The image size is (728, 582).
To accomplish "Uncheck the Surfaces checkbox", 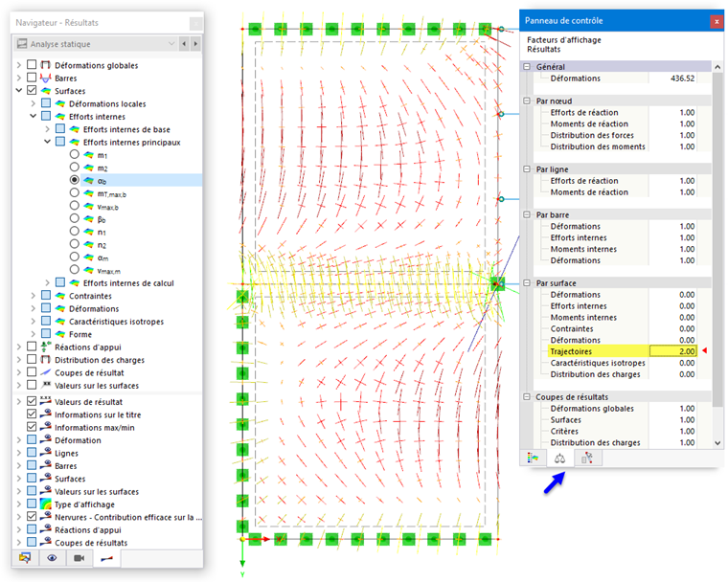I will [x=32, y=90].
